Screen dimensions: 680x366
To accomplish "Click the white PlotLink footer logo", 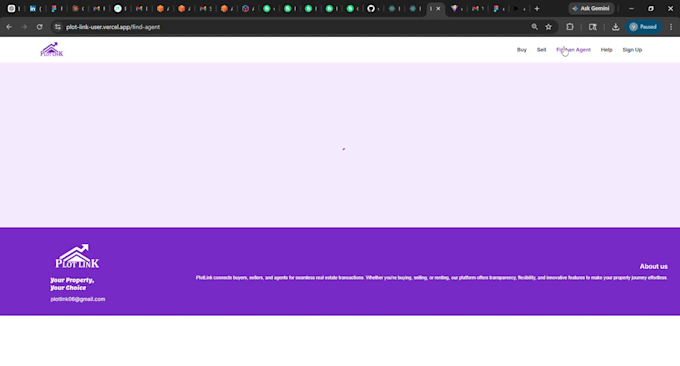I will 77,256.
